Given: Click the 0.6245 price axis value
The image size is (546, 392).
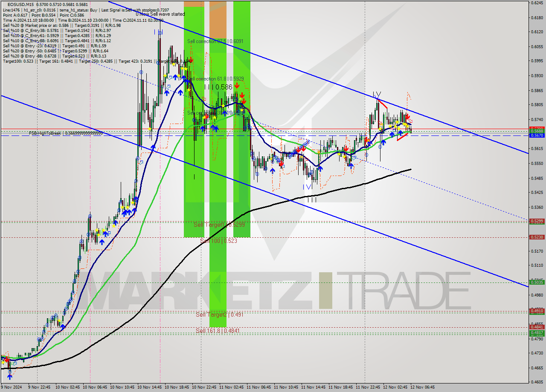Looking at the screenshot, I should [536, 3].
